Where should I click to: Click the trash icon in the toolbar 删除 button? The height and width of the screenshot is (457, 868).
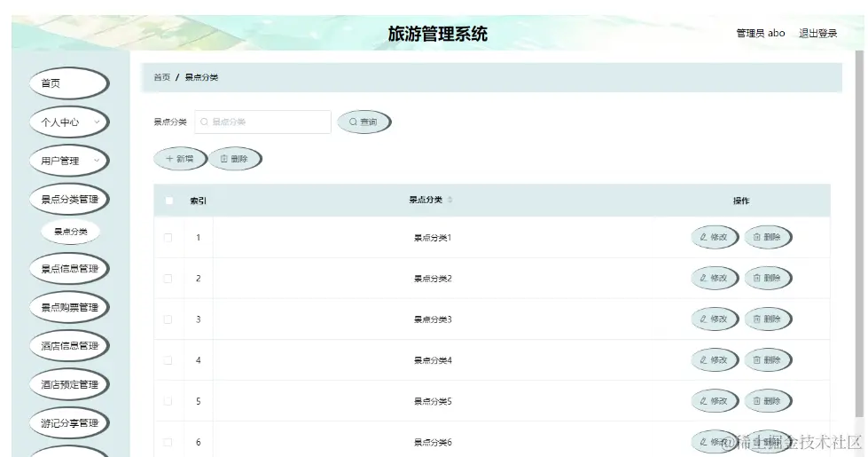tap(224, 159)
